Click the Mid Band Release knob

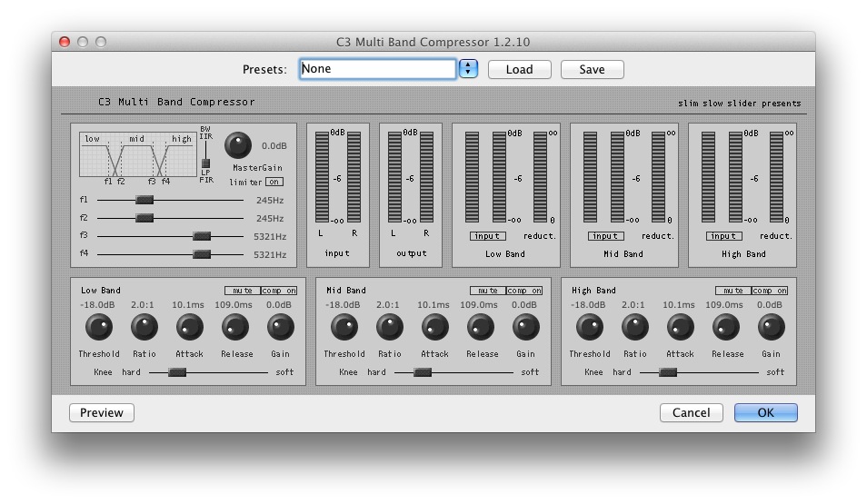click(480, 327)
